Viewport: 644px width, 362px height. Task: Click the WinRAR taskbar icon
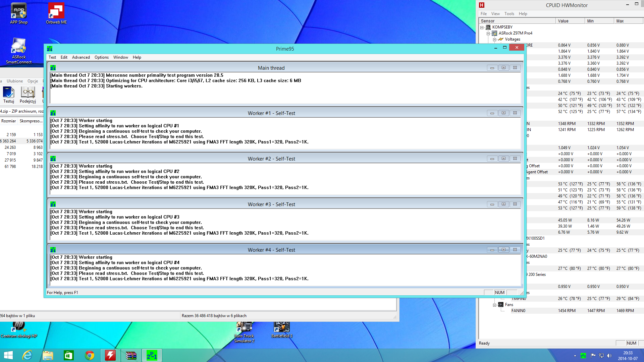pos(131,355)
